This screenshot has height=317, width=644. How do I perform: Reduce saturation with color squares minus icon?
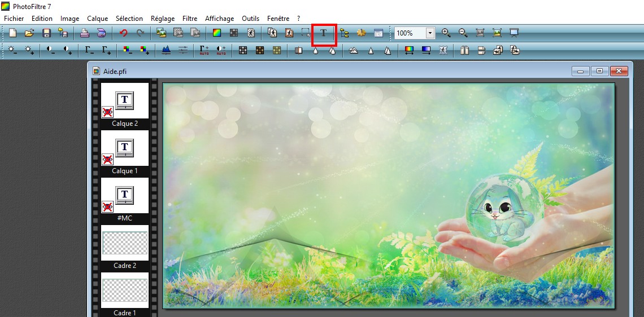point(128,50)
